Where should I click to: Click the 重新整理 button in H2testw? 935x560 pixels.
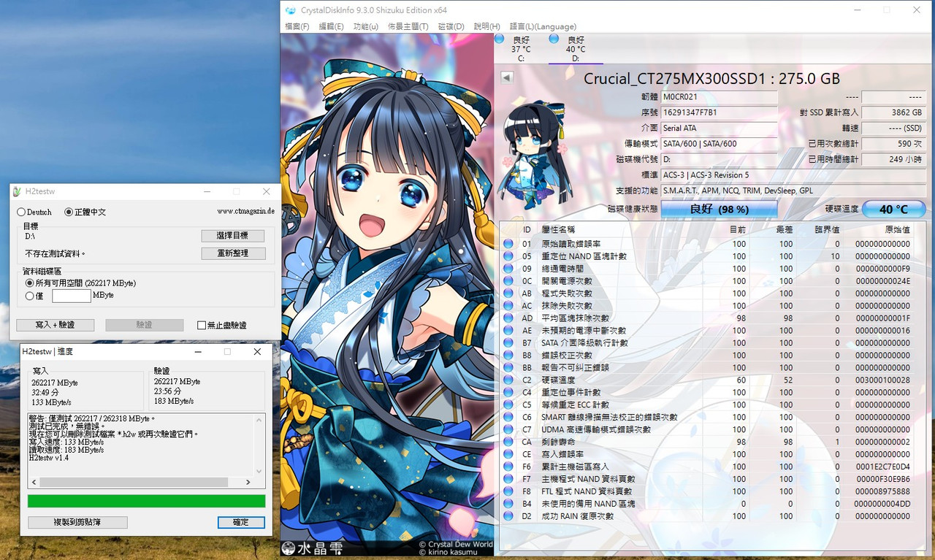tap(233, 253)
